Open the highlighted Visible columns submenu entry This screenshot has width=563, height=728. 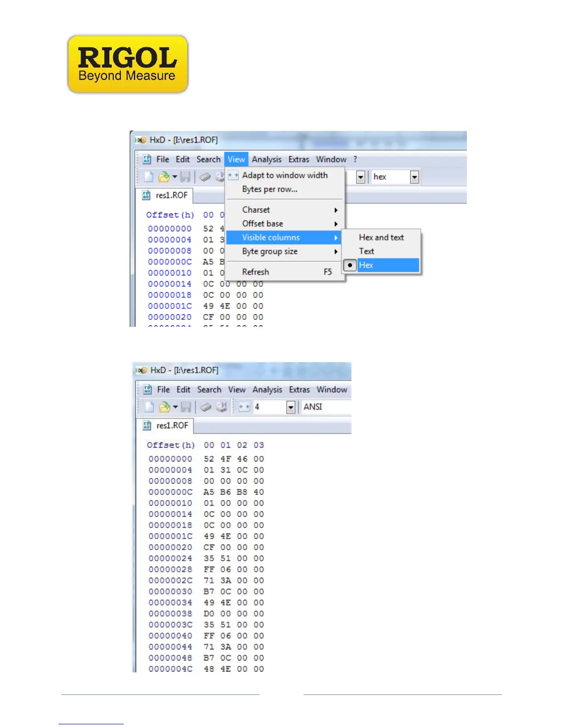(285, 237)
